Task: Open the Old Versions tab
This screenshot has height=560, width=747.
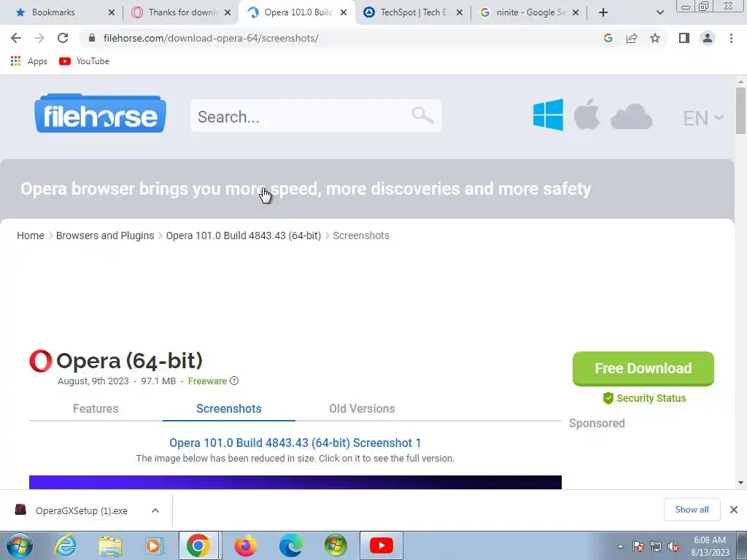Action: click(x=362, y=408)
